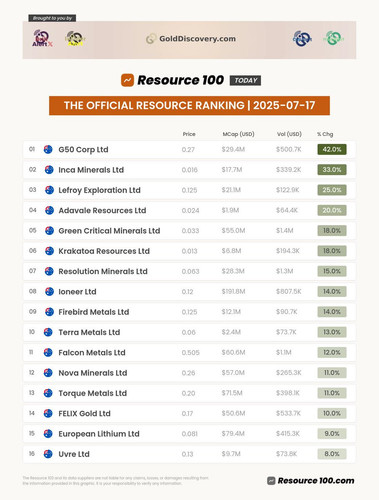Click the yellow sponsor logo next to AlertX

(75, 38)
